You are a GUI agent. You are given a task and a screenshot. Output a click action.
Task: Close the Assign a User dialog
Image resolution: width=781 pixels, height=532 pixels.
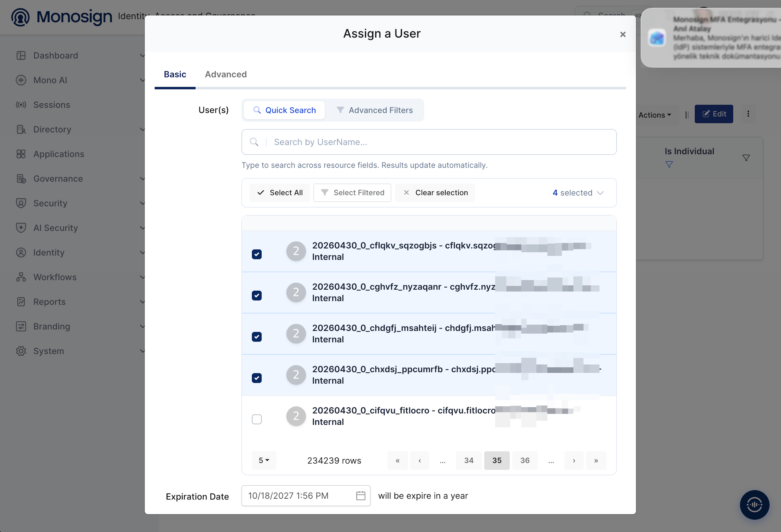623,34
